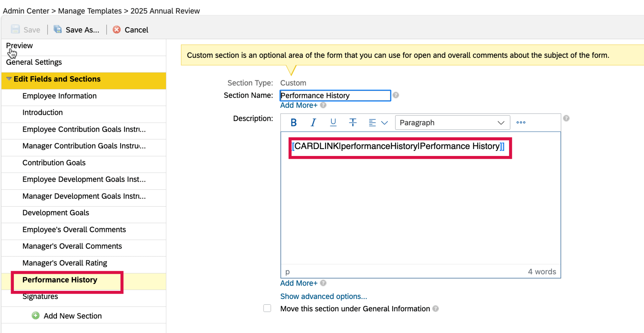
Task: Click the clear formatting icon in the editor
Action: pyautogui.click(x=353, y=122)
